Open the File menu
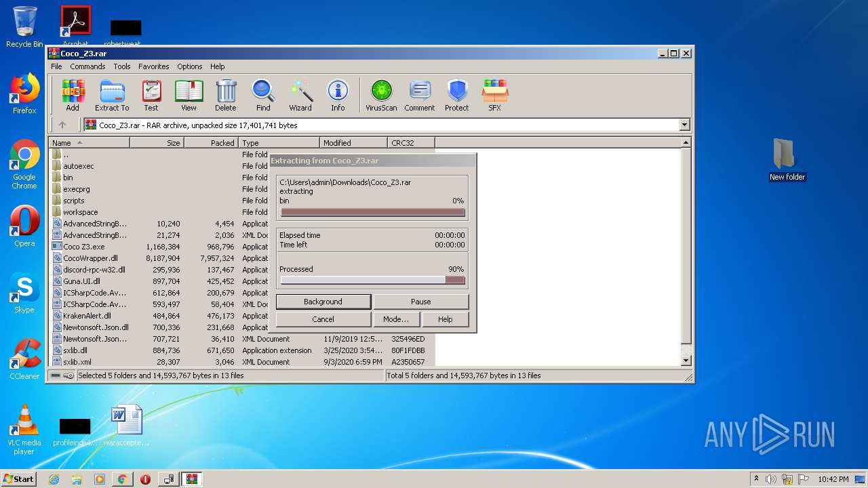Viewport: 868px width, 488px height. [x=56, y=66]
